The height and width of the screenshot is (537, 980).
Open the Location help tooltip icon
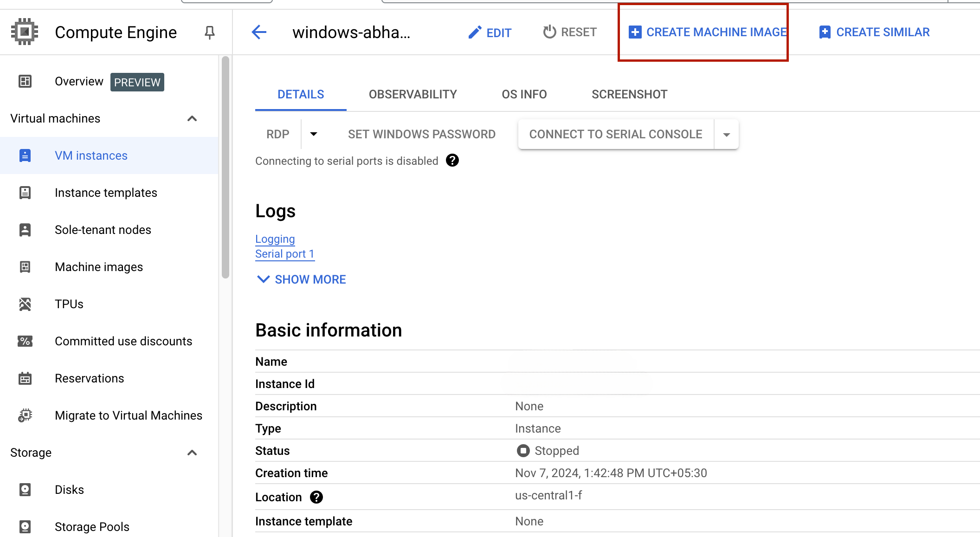click(x=316, y=497)
